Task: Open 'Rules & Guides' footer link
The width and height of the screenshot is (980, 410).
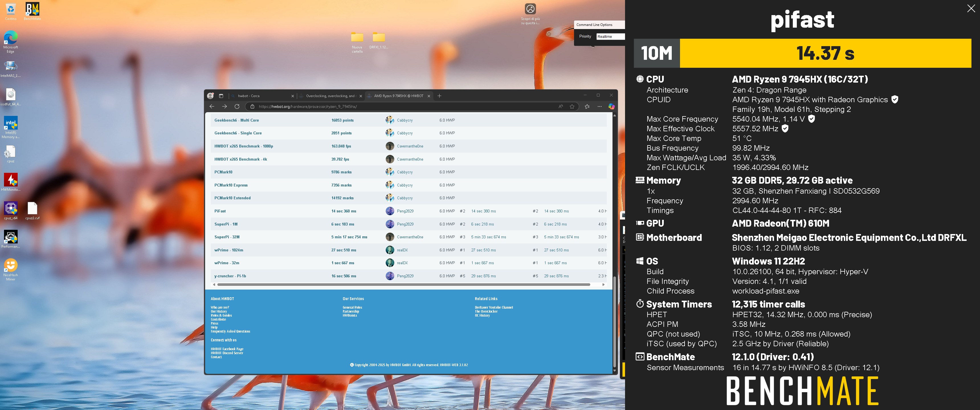Action: coord(221,315)
